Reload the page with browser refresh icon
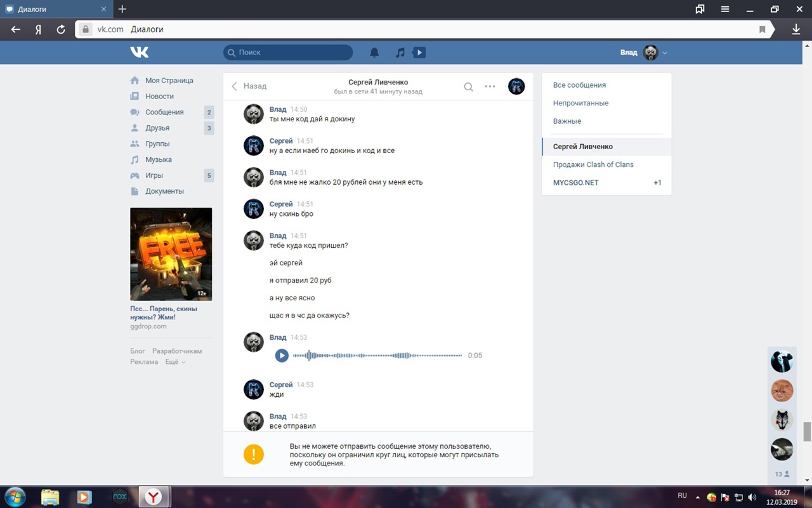 coord(61,29)
